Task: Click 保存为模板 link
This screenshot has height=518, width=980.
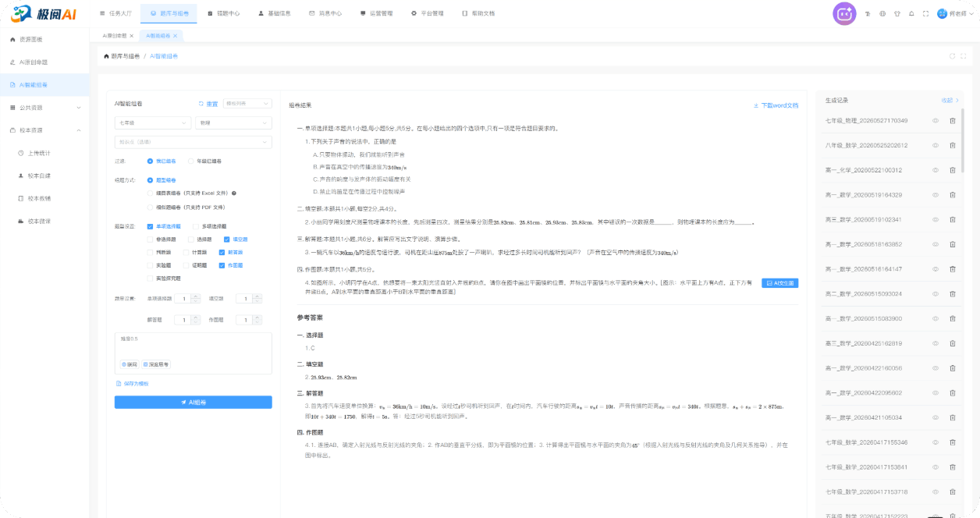Action: tap(133, 383)
